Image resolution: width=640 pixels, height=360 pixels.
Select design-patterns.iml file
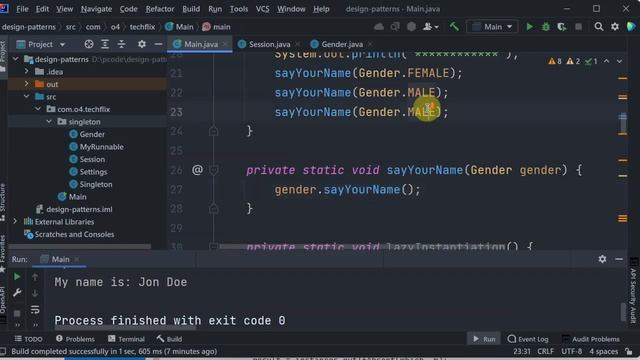[79, 209]
